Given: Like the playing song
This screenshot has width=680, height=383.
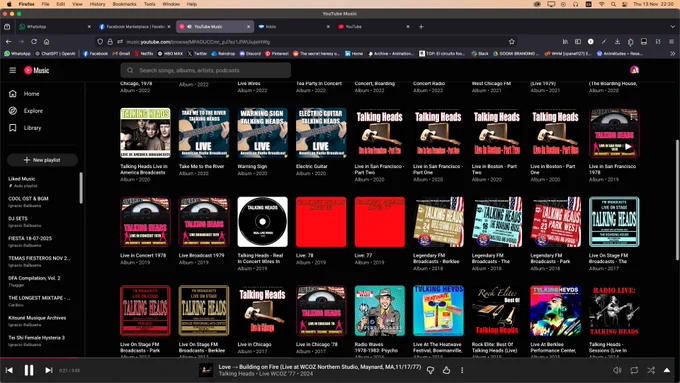Looking at the screenshot, I should [x=446, y=370].
